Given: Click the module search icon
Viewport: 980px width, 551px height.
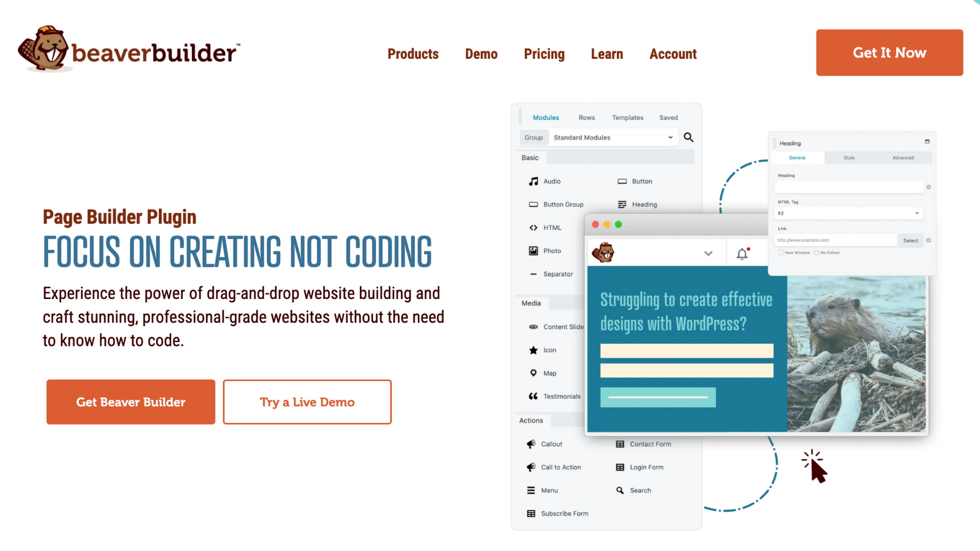Looking at the screenshot, I should 689,137.
